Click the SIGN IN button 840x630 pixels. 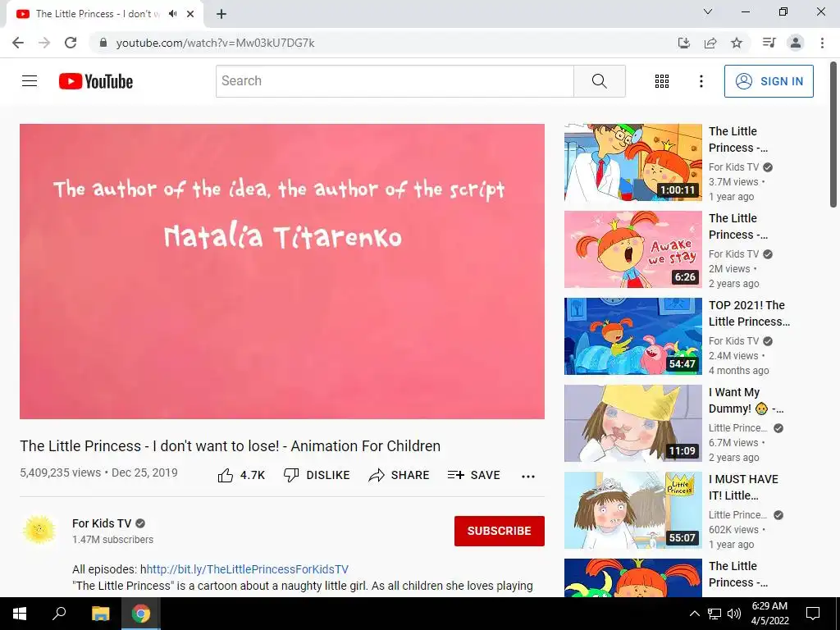pos(769,81)
